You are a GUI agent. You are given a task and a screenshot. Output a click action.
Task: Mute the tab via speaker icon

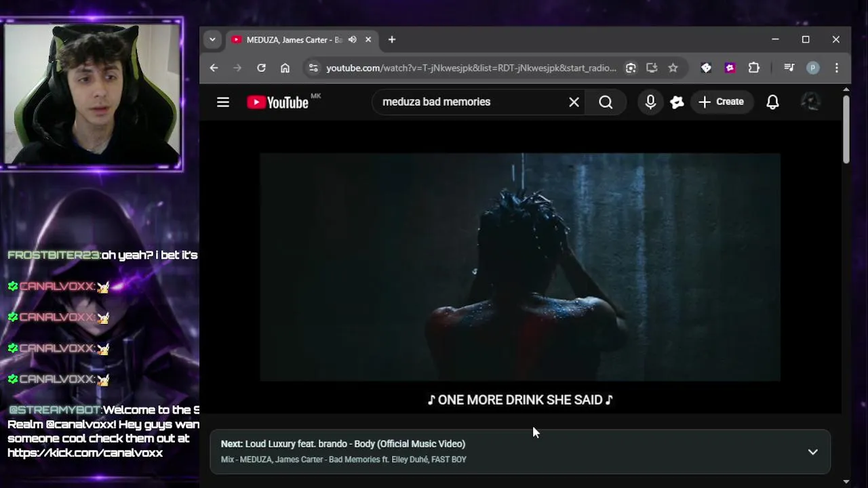click(352, 40)
